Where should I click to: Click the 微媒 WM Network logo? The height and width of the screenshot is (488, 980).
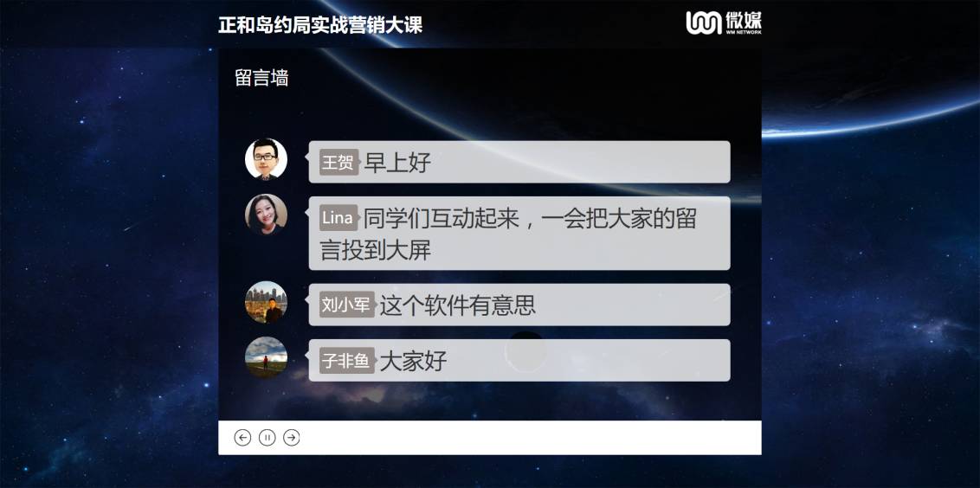pyautogui.click(x=723, y=22)
